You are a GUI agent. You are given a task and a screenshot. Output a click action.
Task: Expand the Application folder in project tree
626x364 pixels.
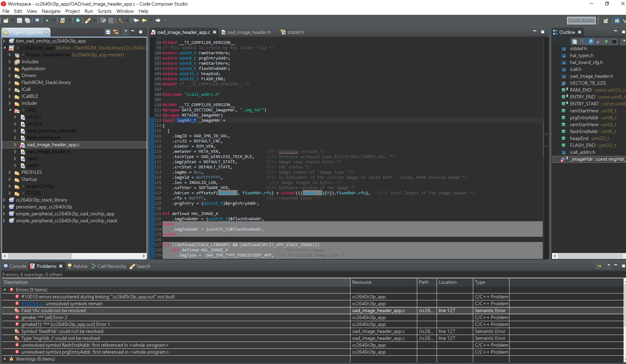[10, 68]
